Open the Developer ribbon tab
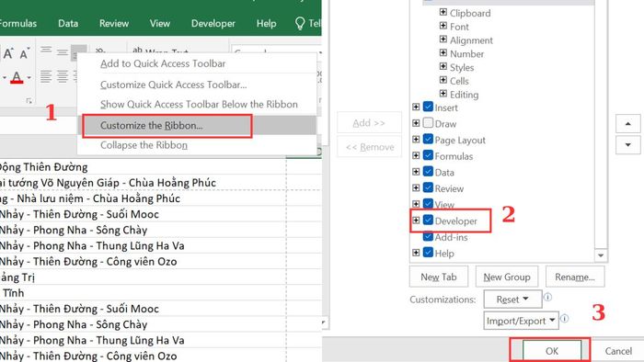Screen dimensions: 644x362 point(213,23)
